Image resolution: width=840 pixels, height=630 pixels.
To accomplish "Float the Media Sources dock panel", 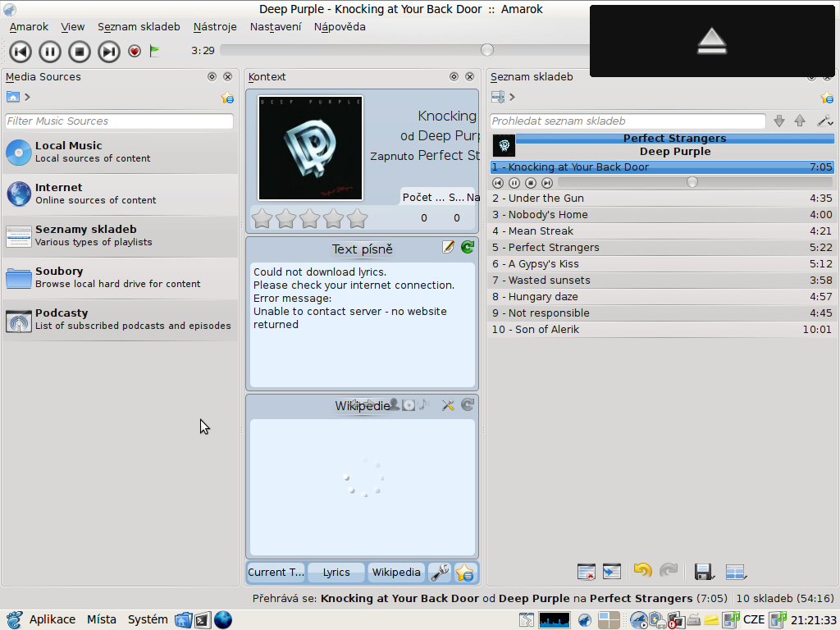I will click(212, 76).
